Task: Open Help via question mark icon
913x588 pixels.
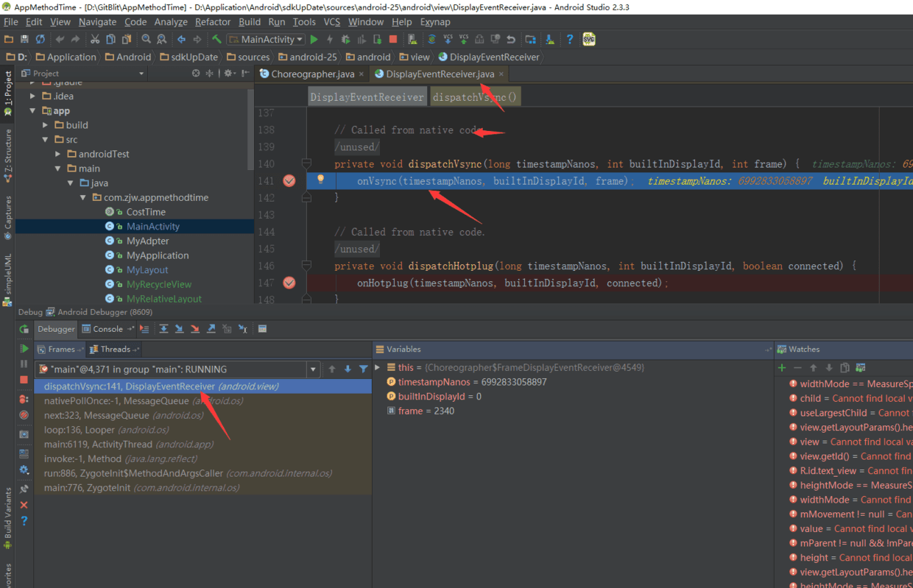Action: click(x=570, y=39)
